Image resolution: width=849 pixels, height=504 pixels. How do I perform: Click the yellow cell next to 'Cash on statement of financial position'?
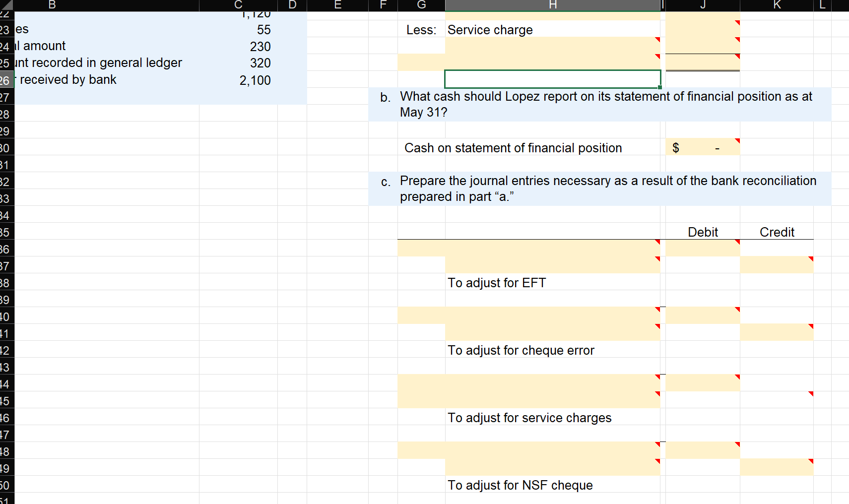703,147
